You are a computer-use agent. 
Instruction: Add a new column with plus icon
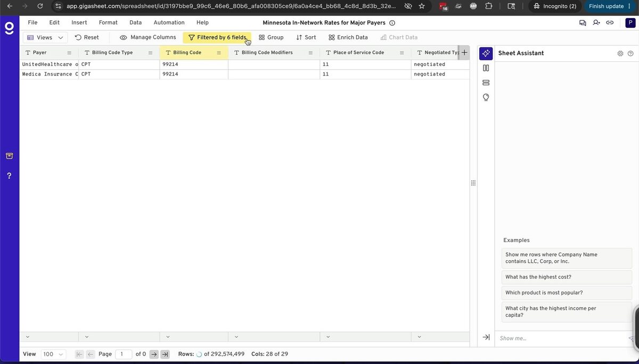pos(464,53)
